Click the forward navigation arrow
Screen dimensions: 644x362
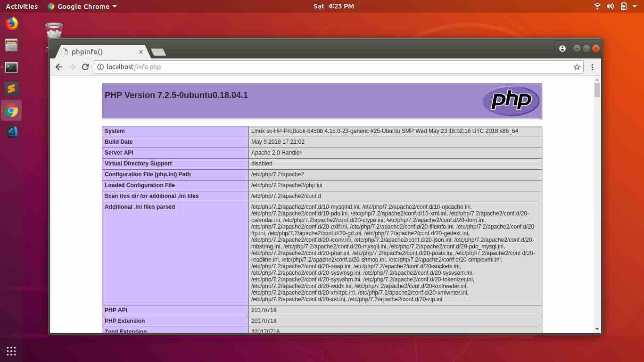pos(72,67)
